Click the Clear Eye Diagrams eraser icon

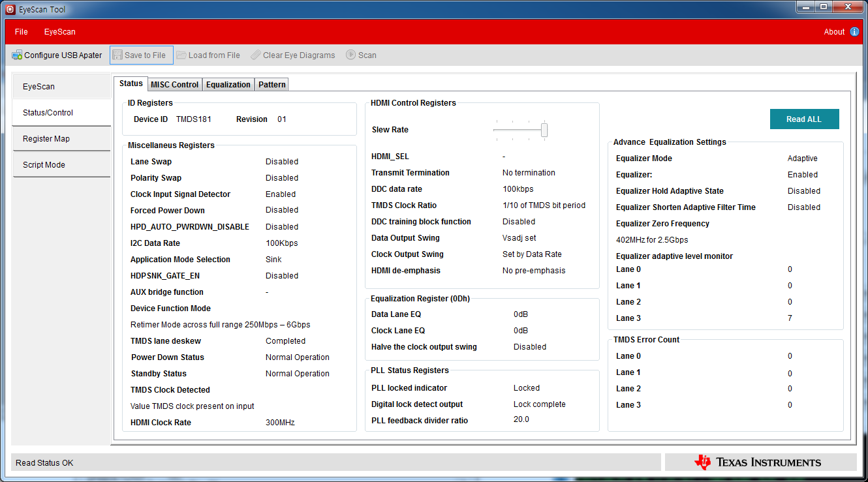pyautogui.click(x=256, y=55)
